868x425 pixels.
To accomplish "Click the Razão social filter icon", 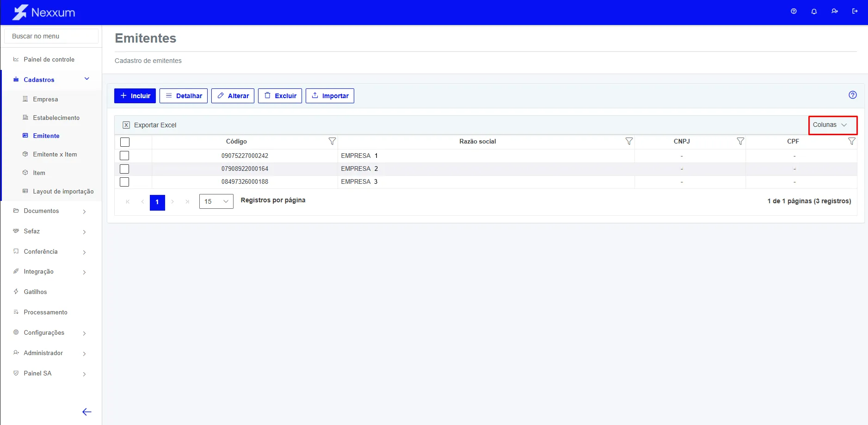I will [629, 141].
